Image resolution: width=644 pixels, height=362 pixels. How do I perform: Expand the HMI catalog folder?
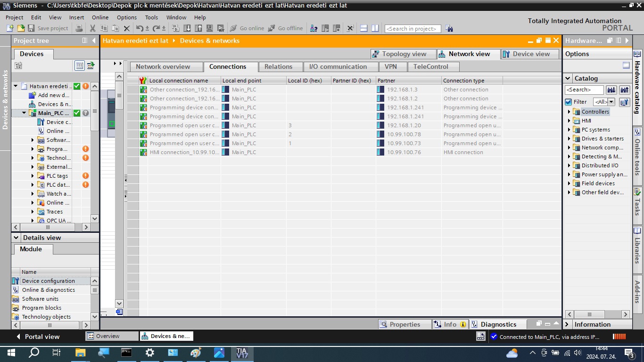point(570,121)
